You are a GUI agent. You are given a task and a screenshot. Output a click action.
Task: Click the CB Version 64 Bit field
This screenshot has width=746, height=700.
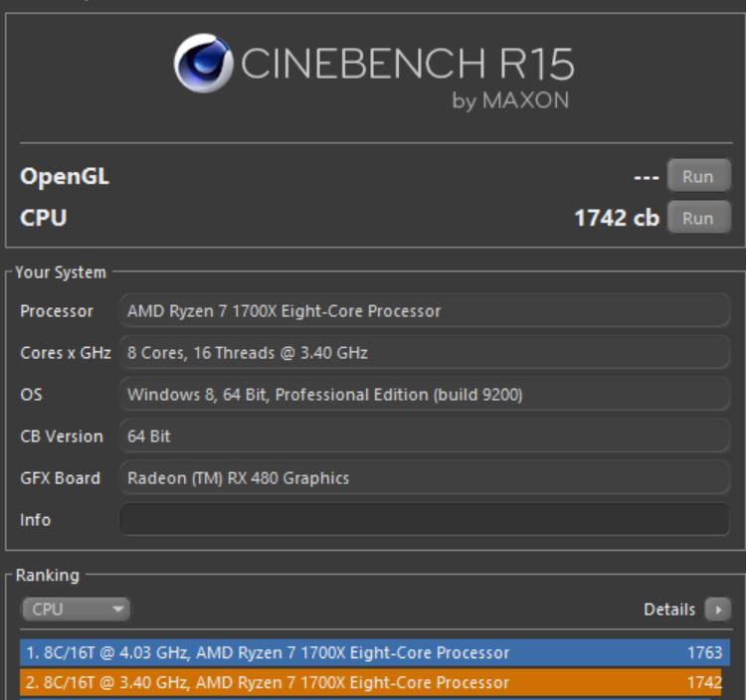coord(424,437)
